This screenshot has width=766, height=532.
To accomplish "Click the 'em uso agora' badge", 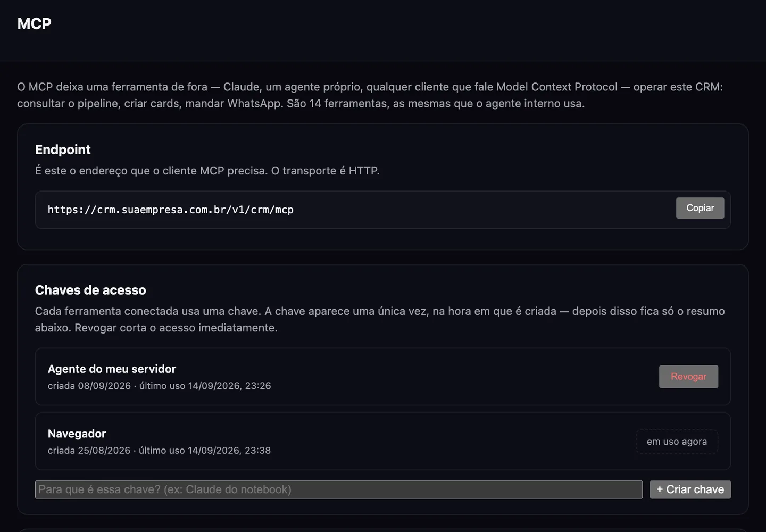I will (x=677, y=442).
